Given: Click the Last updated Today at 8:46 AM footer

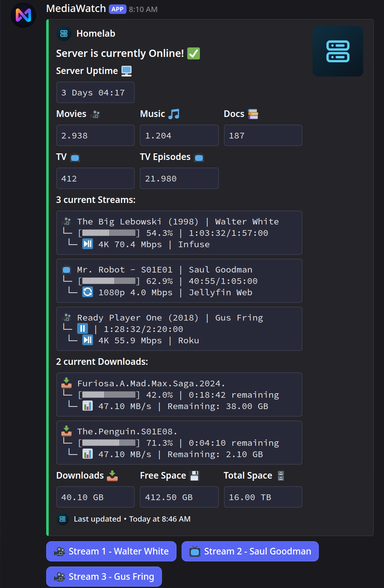Looking at the screenshot, I should click(132, 519).
